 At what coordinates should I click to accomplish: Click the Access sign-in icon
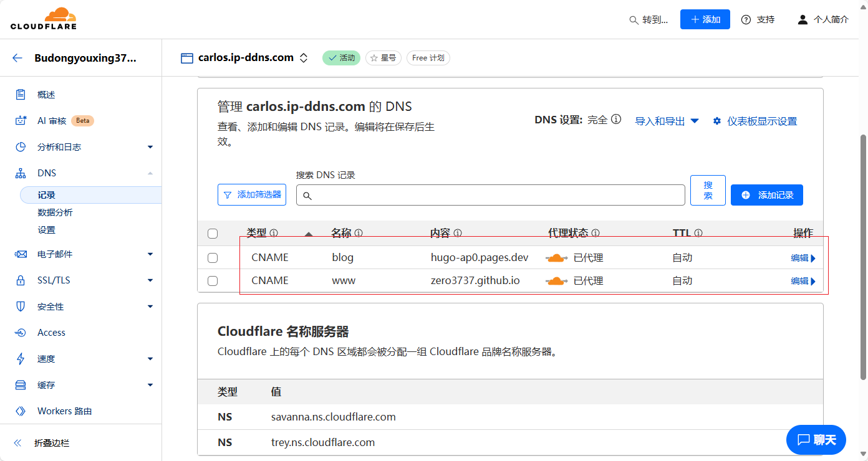point(21,333)
